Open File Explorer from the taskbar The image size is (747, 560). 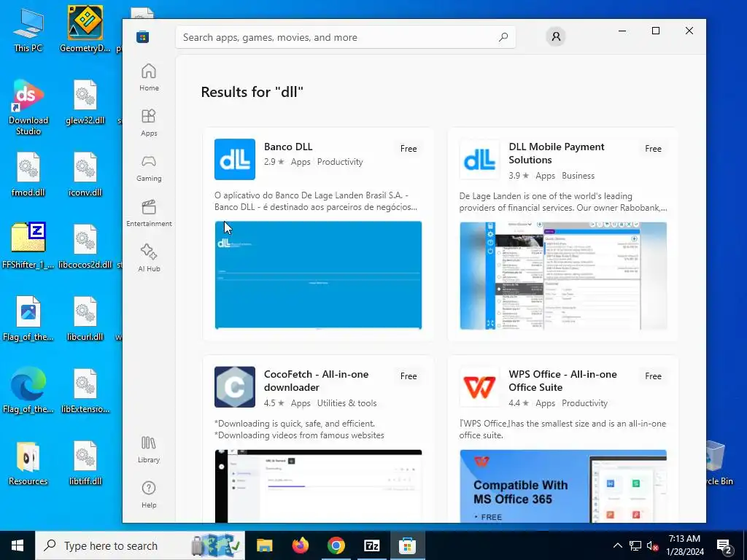pyautogui.click(x=264, y=545)
